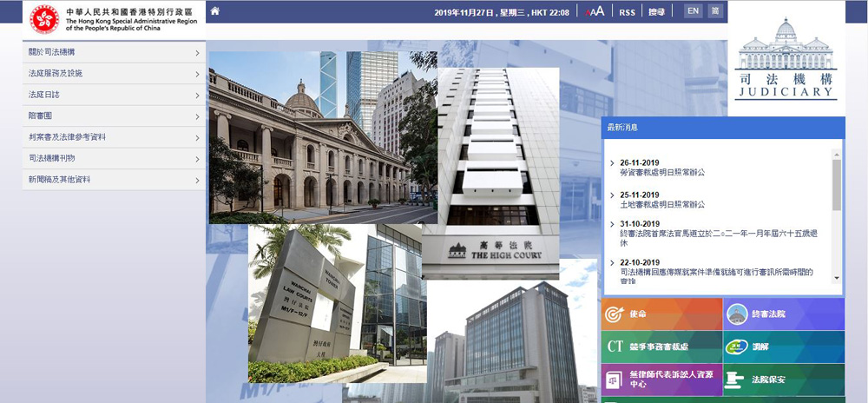Open 新聞稿及其他資料 menu item

[114, 180]
